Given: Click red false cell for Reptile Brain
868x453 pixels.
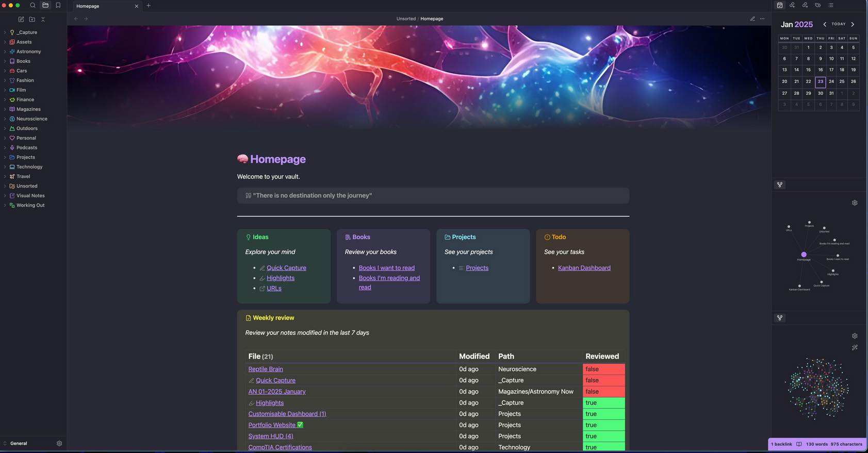Looking at the screenshot, I should tap(604, 369).
